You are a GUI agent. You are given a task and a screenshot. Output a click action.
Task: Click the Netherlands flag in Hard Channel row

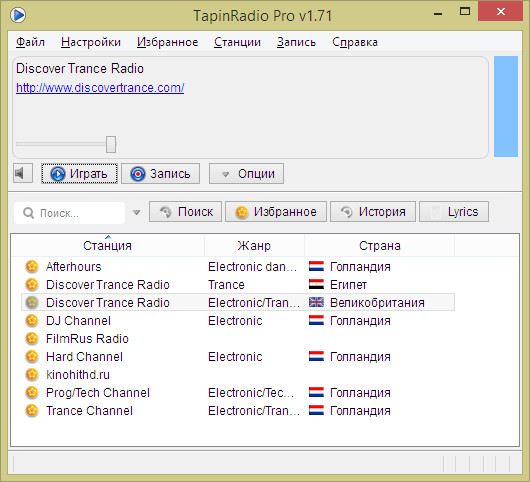coord(316,356)
